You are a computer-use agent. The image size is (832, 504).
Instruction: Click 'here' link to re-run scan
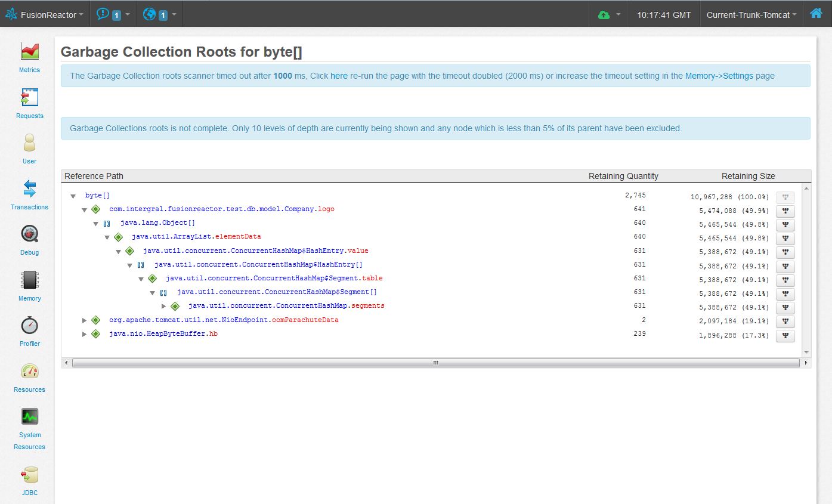click(x=339, y=76)
